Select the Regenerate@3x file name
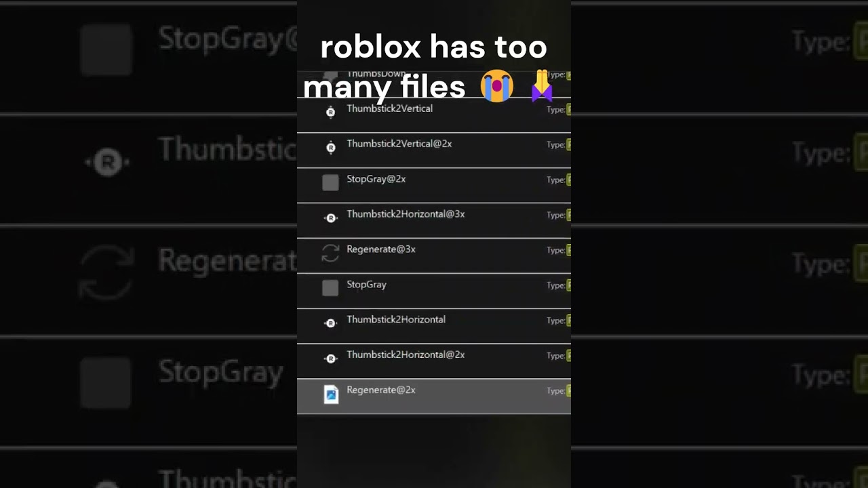This screenshot has width=868, height=488. (x=380, y=249)
